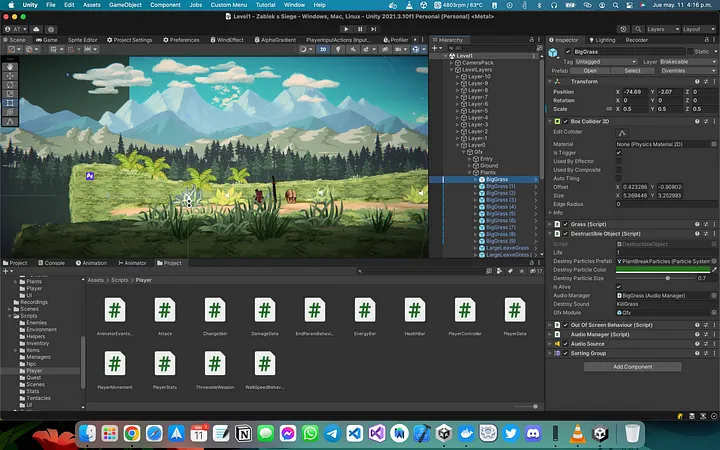Open Box Collider 2D help icon

click(x=697, y=121)
